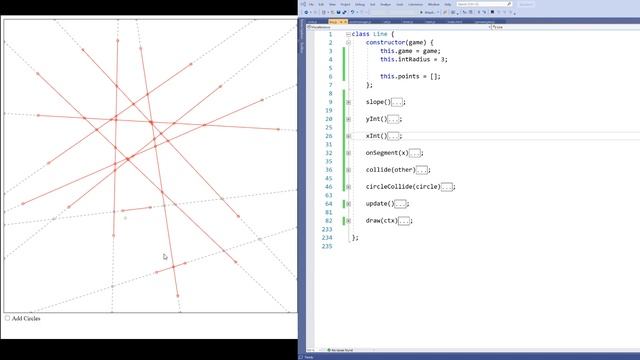640x360 pixels.
Task: Expand the xInt() method
Action: pyautogui.click(x=348, y=136)
